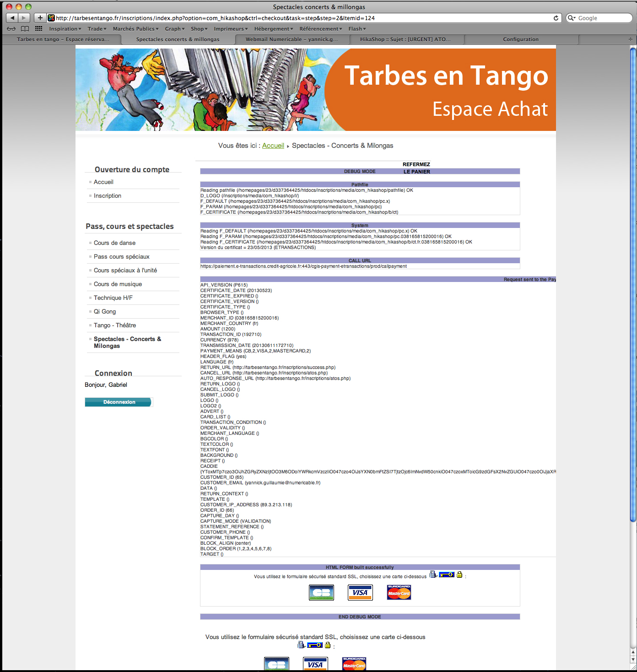
Task: Focus the URL address field
Action: click(302, 18)
